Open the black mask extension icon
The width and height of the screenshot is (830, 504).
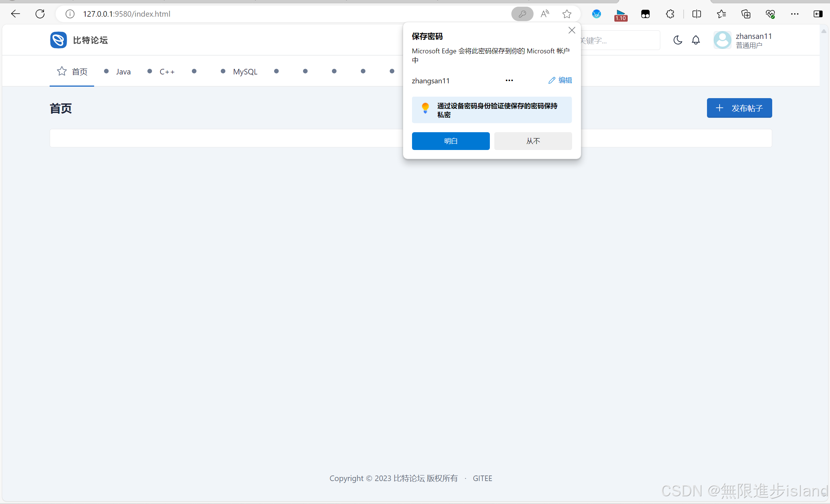(645, 14)
